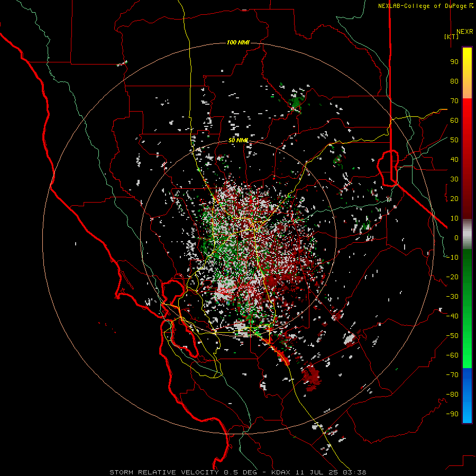
Task: Click the -30 value on the velocity scale
Action: [x=452, y=297]
